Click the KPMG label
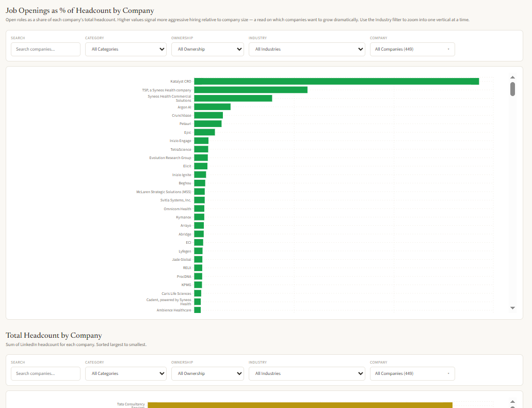Image resolution: width=532 pixels, height=408 pixels. coord(186,285)
